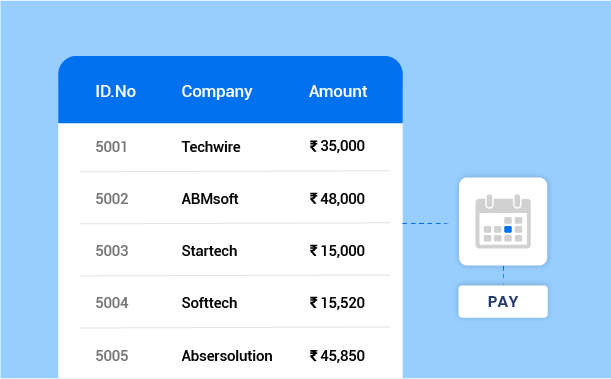Open the Startech company entry
The image size is (611, 379).
209,251
